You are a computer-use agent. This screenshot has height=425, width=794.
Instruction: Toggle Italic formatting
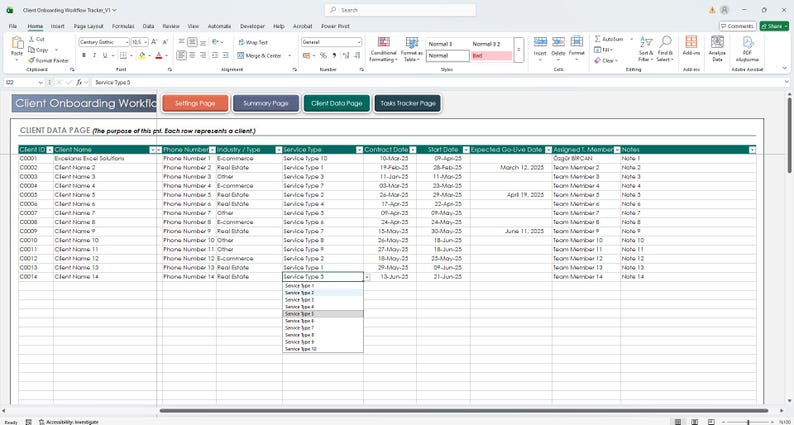[x=94, y=55]
